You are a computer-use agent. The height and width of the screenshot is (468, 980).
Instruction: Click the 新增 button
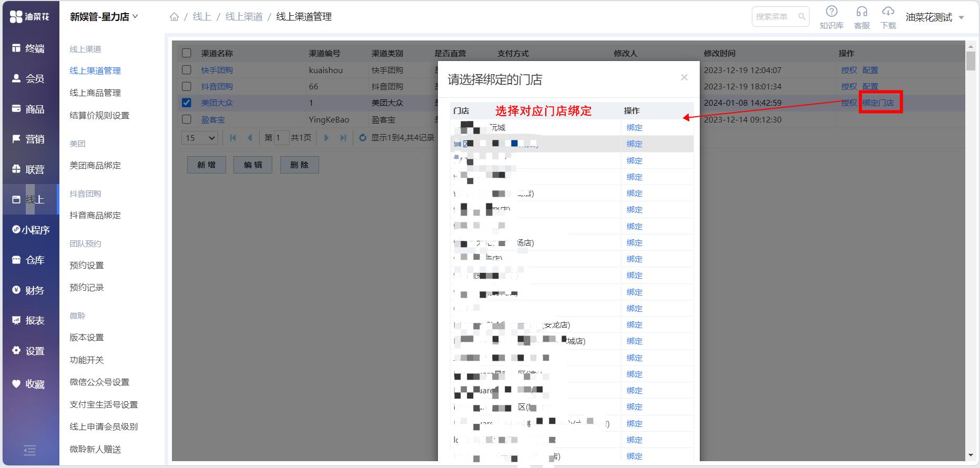tap(207, 165)
